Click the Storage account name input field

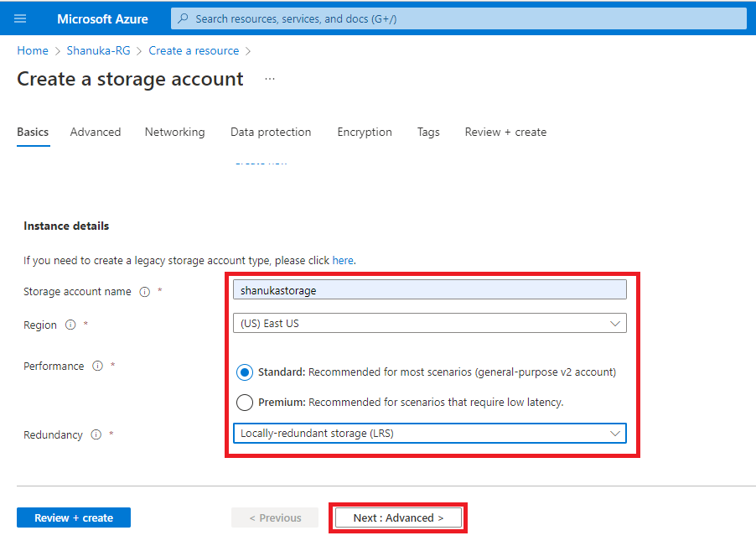(429, 290)
